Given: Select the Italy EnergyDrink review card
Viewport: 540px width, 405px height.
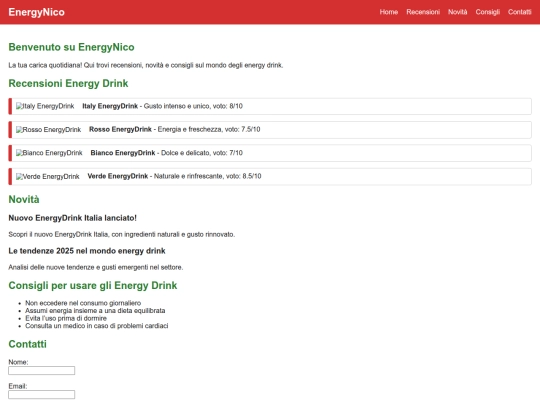Looking at the screenshot, I should 270,106.
